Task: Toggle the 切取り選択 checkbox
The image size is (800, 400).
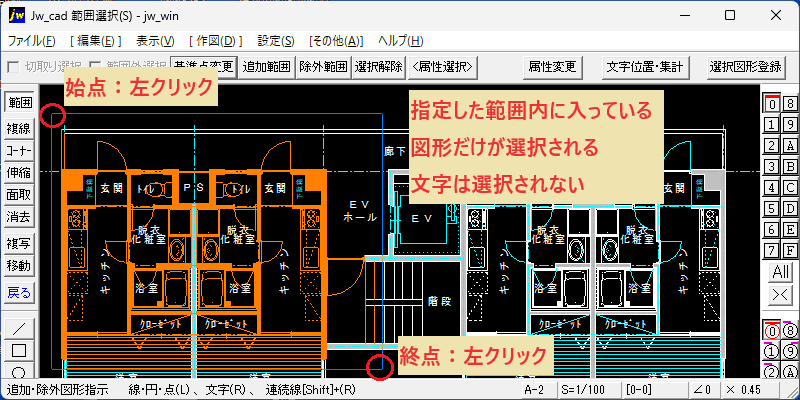Action: [14, 66]
